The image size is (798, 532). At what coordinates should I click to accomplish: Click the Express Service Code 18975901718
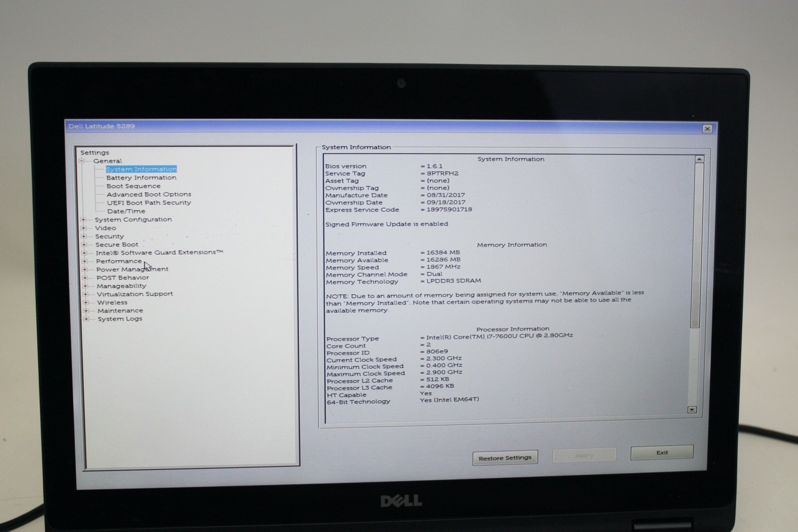[449, 209]
